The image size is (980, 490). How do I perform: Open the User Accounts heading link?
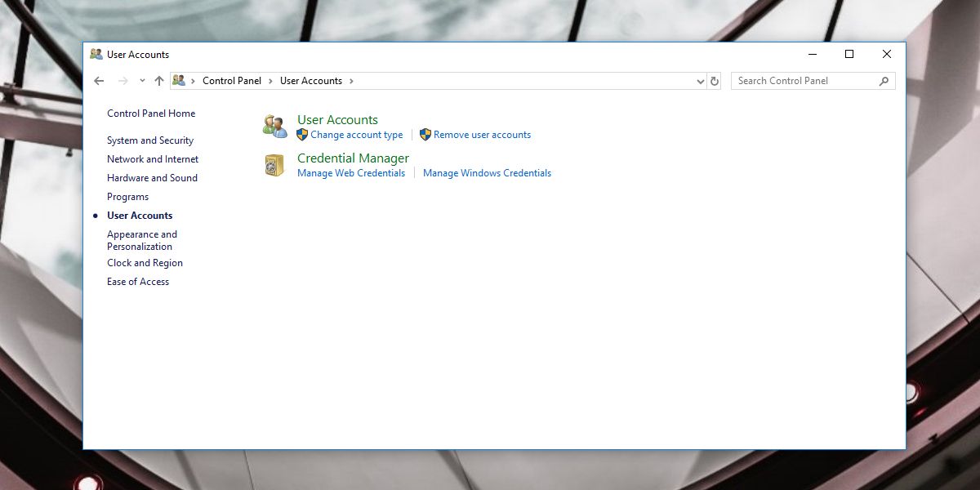click(337, 120)
